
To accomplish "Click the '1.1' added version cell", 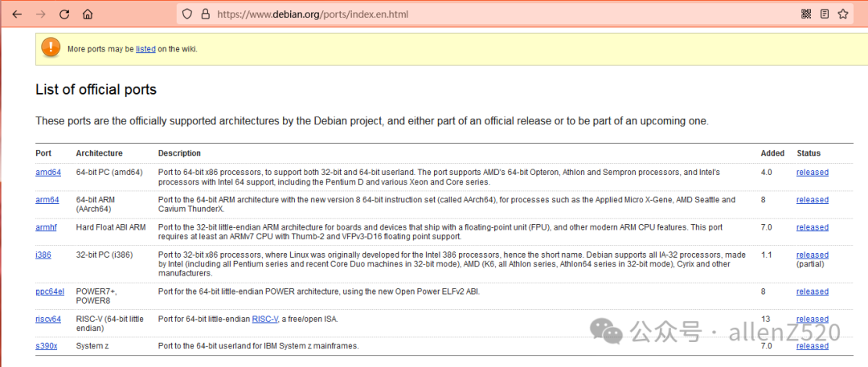I will click(766, 255).
